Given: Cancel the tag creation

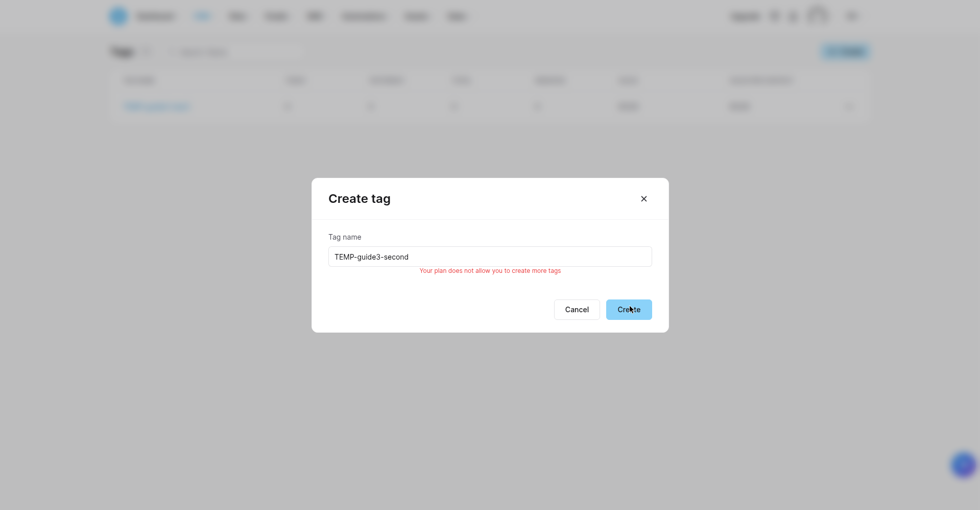Looking at the screenshot, I should tap(577, 310).
